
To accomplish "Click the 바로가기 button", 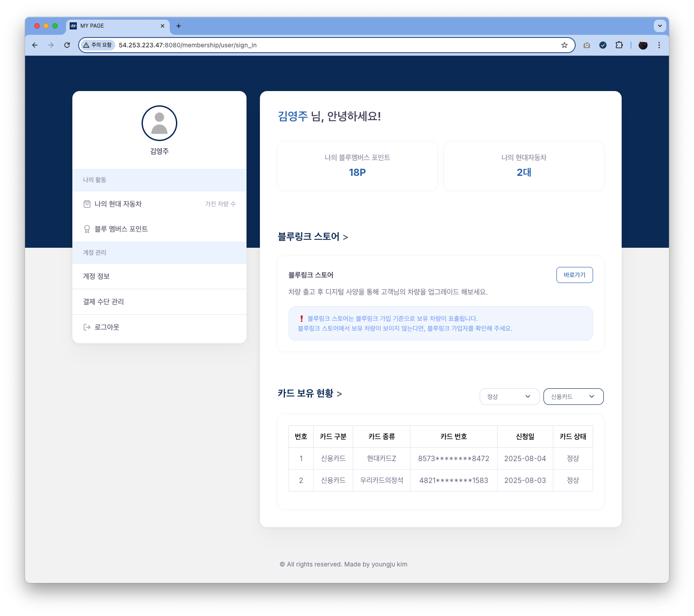I will click(x=575, y=275).
